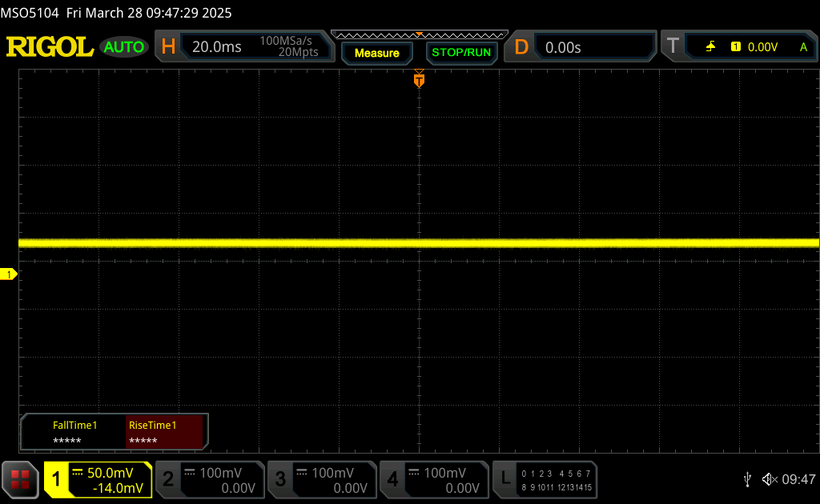Click the rising edge trigger icon
The image size is (820, 504).
coord(710,47)
